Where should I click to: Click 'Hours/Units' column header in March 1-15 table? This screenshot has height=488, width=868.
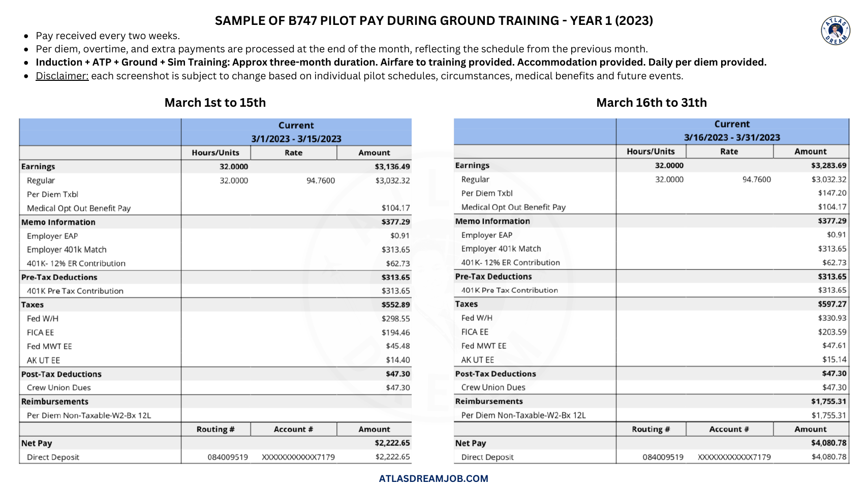click(x=215, y=152)
